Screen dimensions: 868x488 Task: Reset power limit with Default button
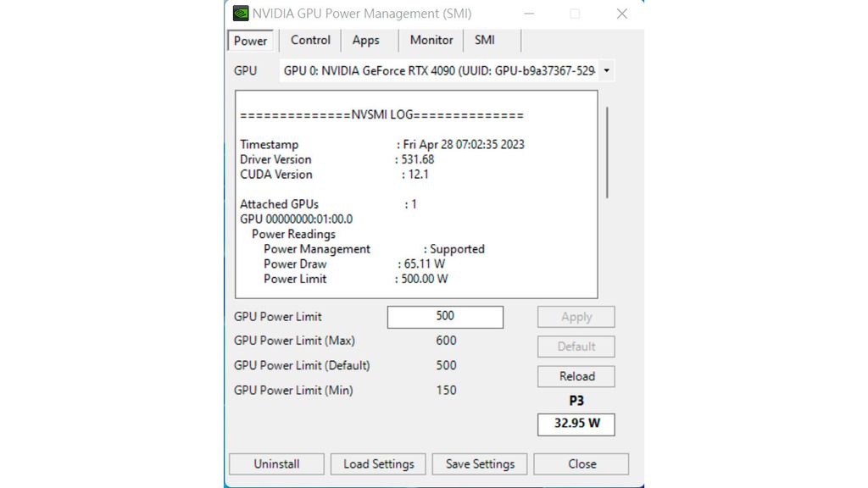point(576,347)
